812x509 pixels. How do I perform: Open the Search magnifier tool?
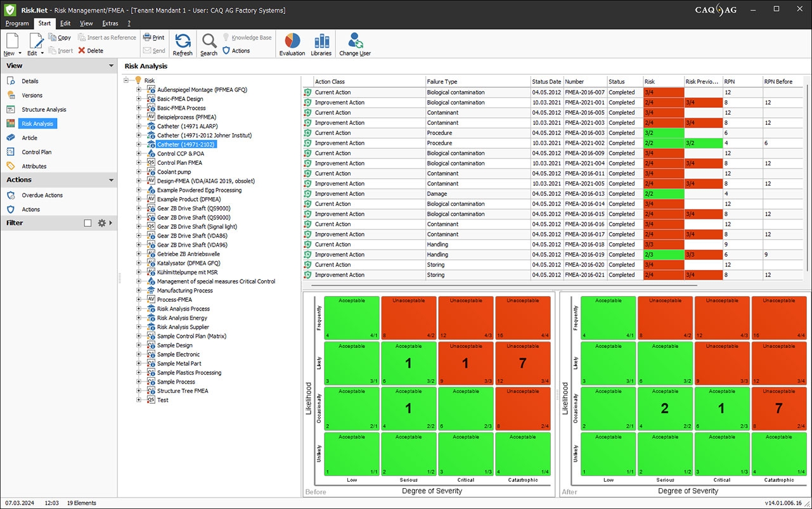click(x=209, y=44)
